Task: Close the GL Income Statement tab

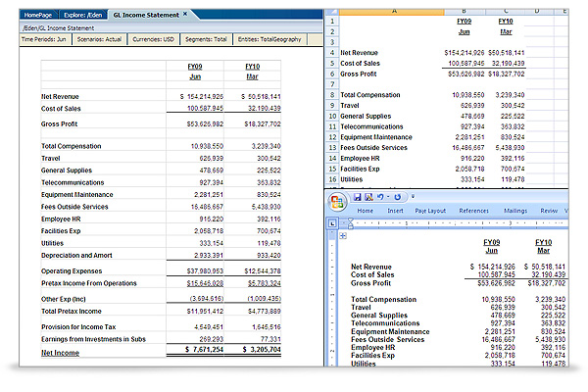Action: (185, 16)
